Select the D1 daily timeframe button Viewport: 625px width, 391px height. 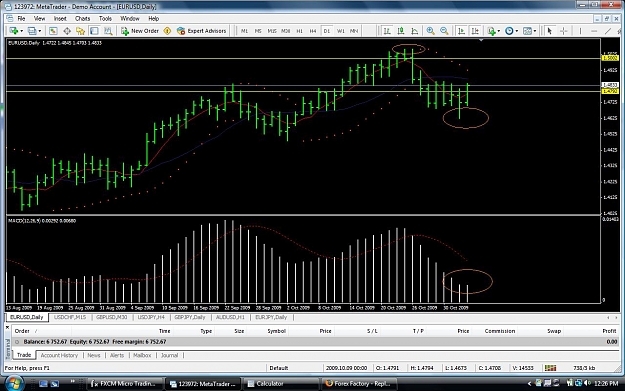[x=326, y=31]
